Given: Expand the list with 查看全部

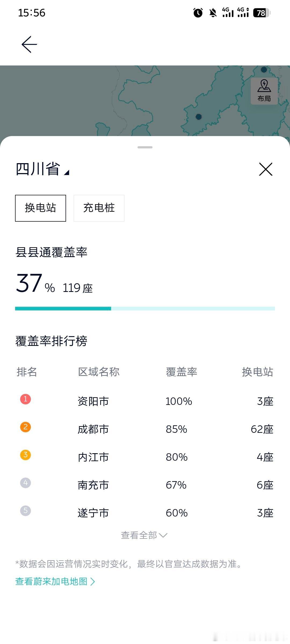Looking at the screenshot, I should (x=144, y=535).
